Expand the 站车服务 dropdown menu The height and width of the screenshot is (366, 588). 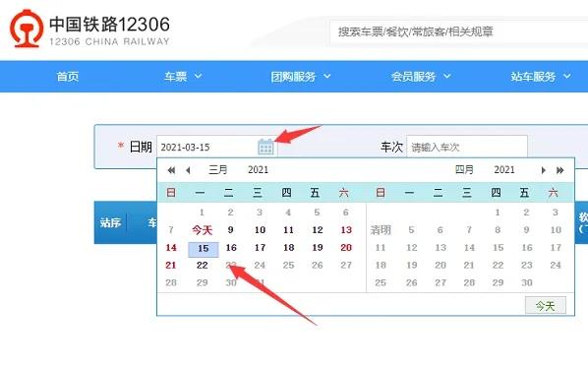[541, 77]
